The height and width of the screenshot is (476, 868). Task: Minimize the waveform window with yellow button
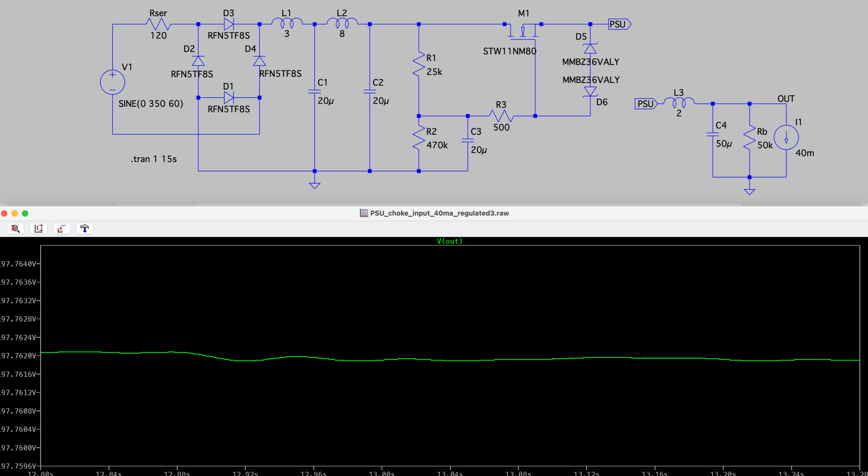pyautogui.click(x=14, y=213)
